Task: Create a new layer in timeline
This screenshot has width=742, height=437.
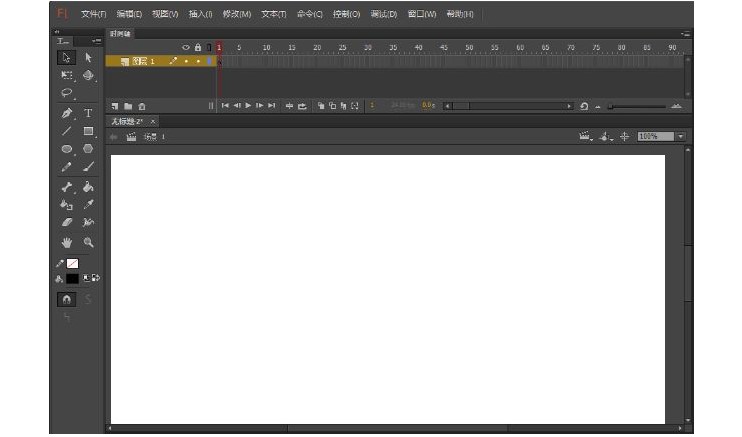Action: pos(115,105)
